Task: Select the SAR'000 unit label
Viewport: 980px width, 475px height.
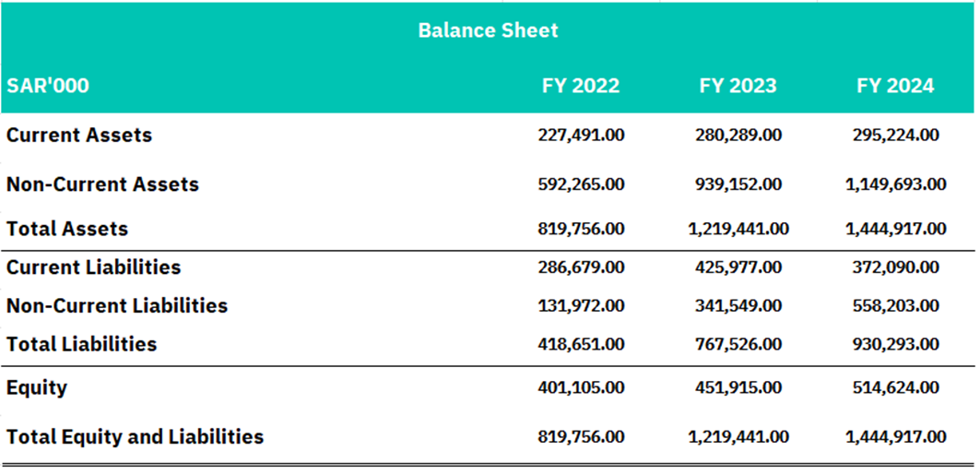Action: pos(48,86)
